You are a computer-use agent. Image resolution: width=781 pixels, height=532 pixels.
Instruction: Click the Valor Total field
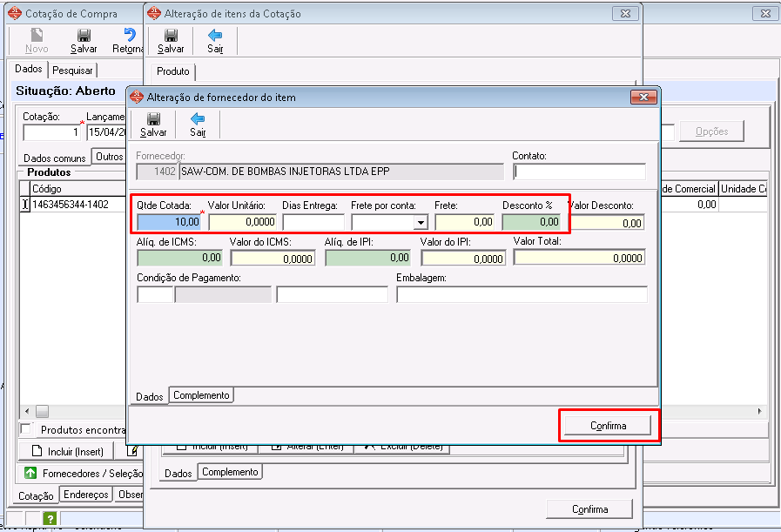pyautogui.click(x=580, y=258)
